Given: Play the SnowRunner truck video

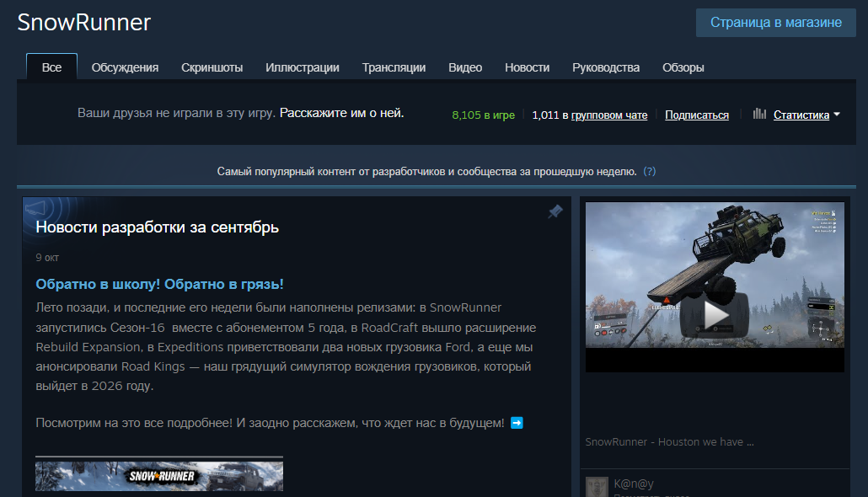Looking at the screenshot, I should point(715,314).
